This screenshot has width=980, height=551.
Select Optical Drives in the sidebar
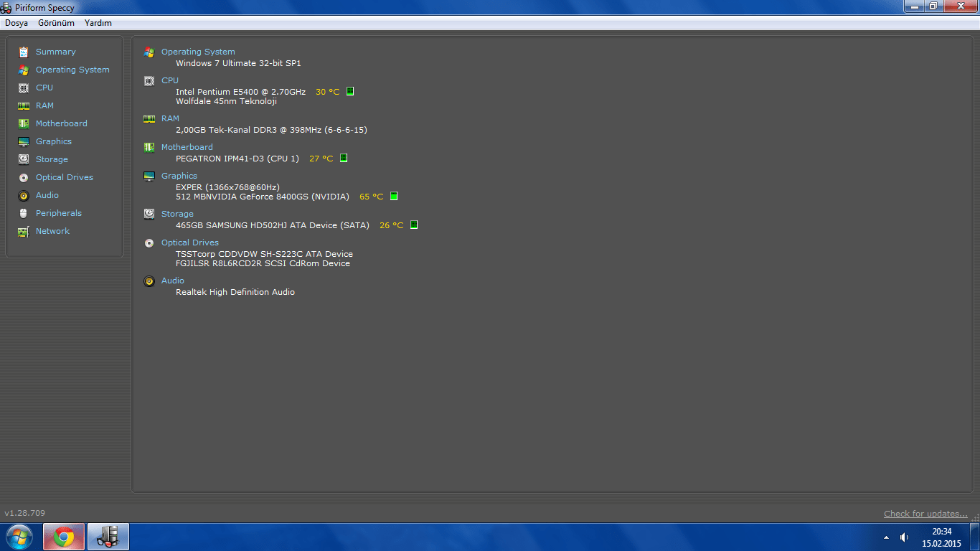point(65,177)
